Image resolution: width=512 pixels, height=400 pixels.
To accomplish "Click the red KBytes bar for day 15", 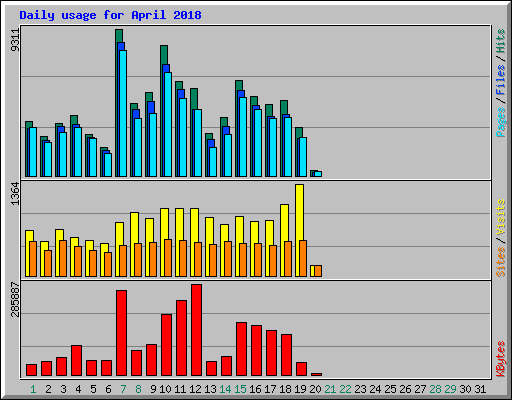I will (241, 349).
